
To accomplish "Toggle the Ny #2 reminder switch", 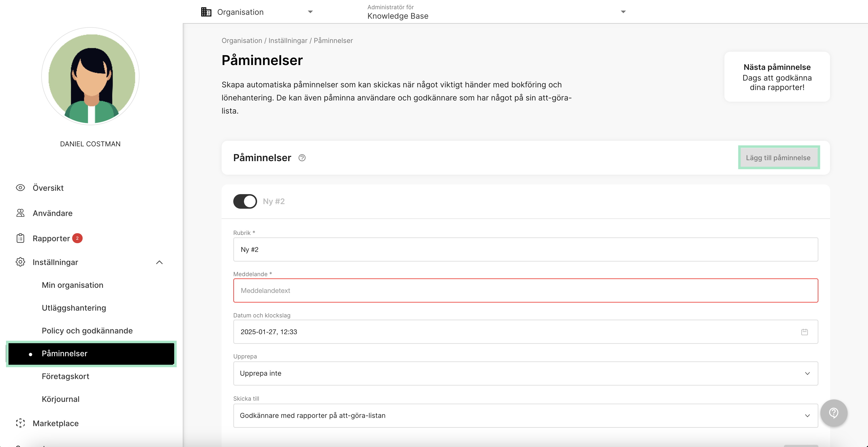I will tap(245, 201).
